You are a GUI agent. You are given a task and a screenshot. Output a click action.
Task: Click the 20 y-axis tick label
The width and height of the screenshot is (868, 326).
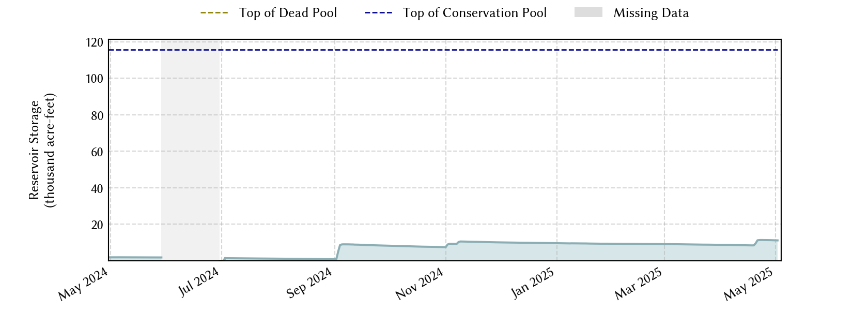click(x=97, y=225)
